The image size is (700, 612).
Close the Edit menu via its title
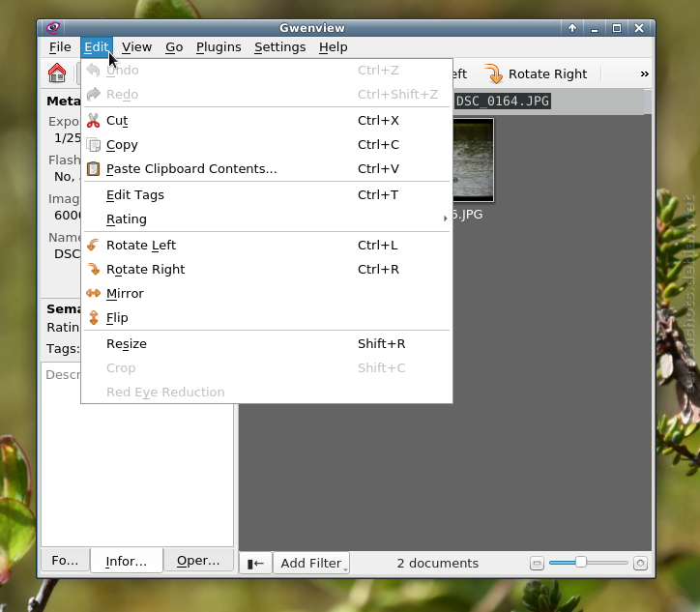(96, 46)
